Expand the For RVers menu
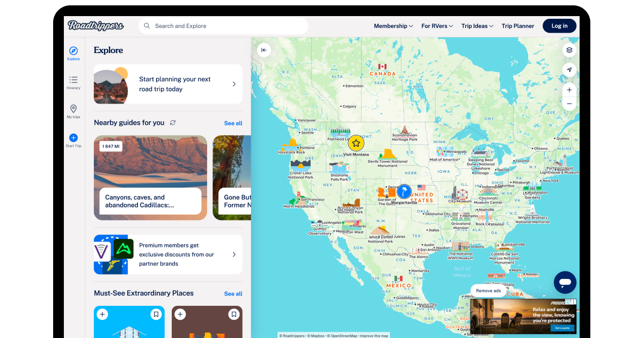Screen dimensions: 644x338 point(437,26)
